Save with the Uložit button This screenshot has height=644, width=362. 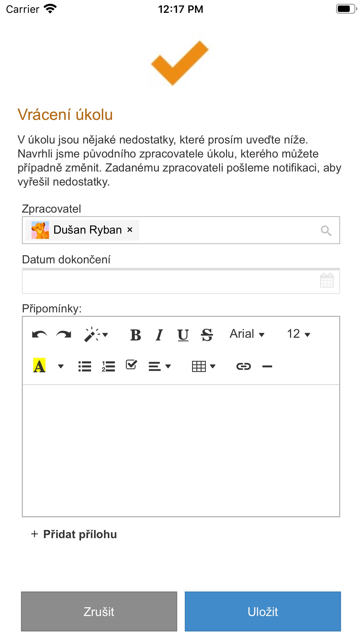(x=263, y=611)
